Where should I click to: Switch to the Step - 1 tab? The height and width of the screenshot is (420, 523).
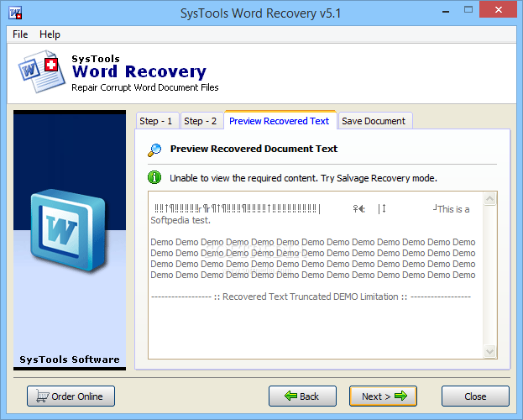156,121
